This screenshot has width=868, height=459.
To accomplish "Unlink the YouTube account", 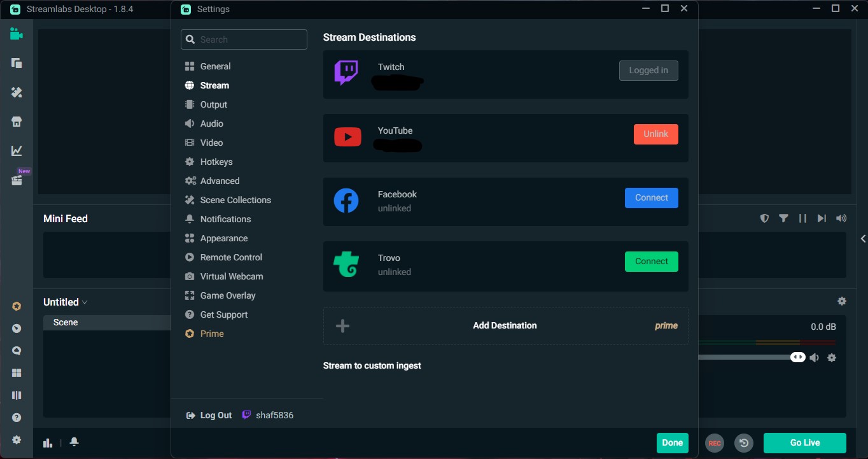I will (655, 134).
